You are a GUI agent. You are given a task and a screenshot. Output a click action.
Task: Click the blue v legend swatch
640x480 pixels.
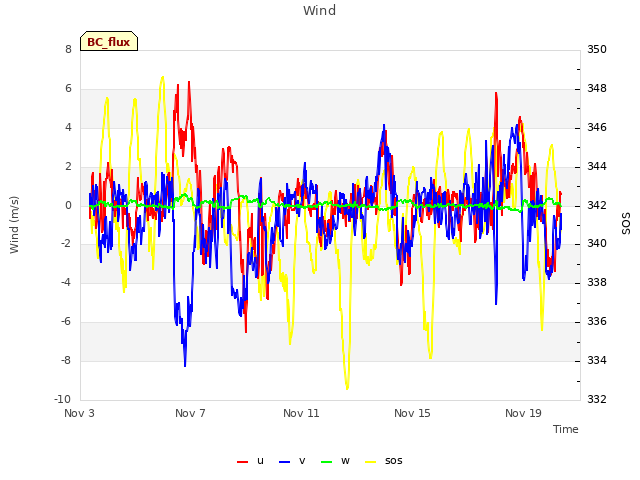[284, 462]
